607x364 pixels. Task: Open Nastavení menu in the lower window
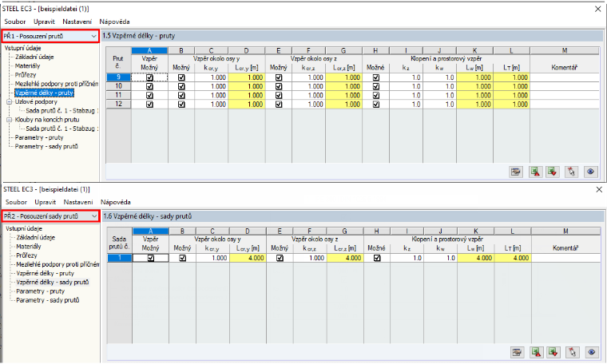78,202
